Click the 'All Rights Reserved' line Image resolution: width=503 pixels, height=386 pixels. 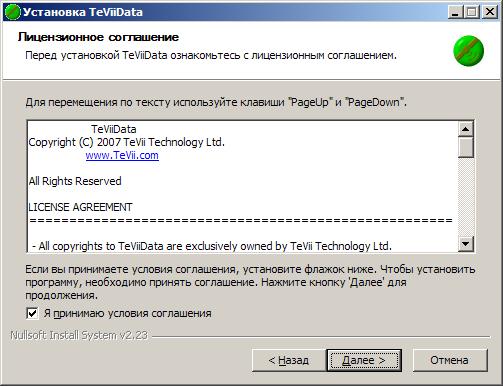[75, 181]
